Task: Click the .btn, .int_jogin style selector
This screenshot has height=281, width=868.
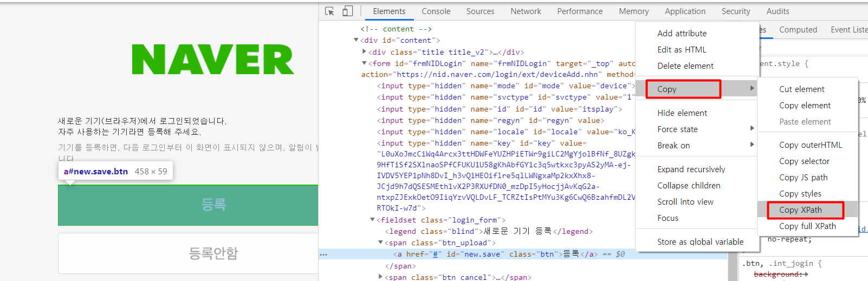Action: pos(778,264)
